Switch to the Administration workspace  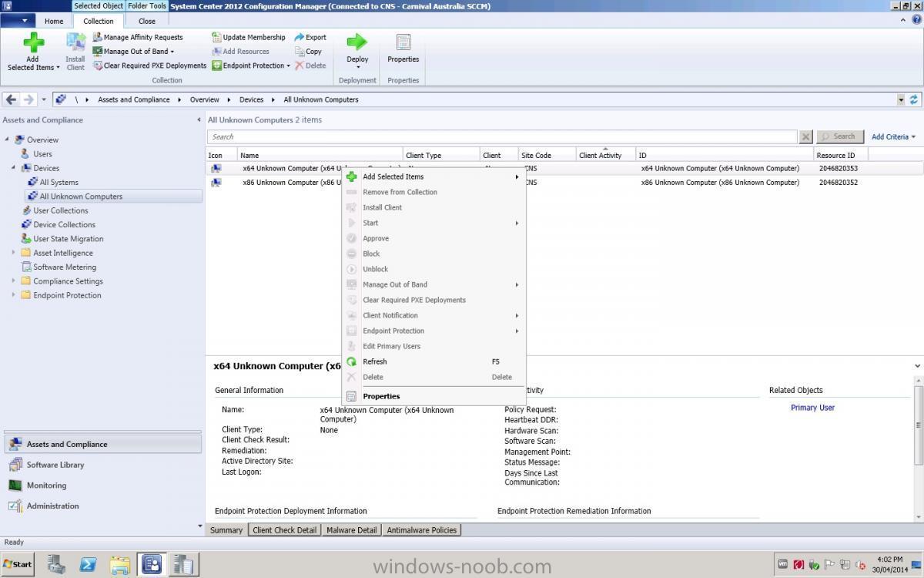[x=102, y=506]
